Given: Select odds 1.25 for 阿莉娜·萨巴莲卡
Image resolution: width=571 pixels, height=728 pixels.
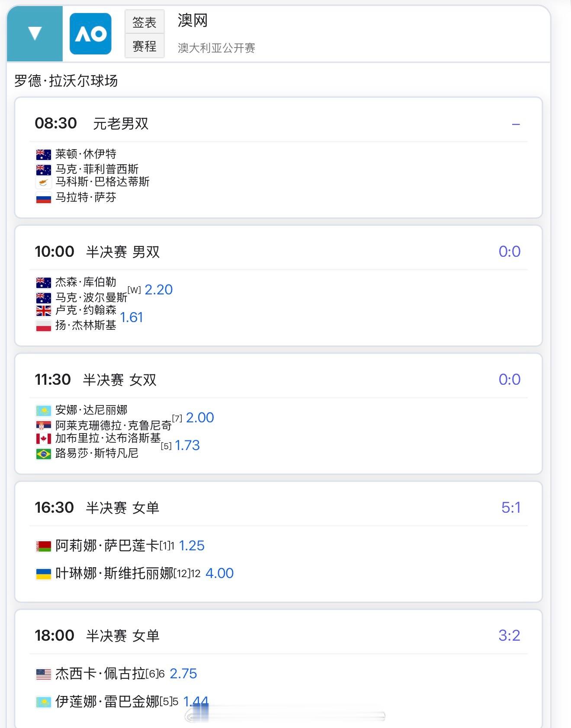Looking at the screenshot, I should pyautogui.click(x=191, y=546).
